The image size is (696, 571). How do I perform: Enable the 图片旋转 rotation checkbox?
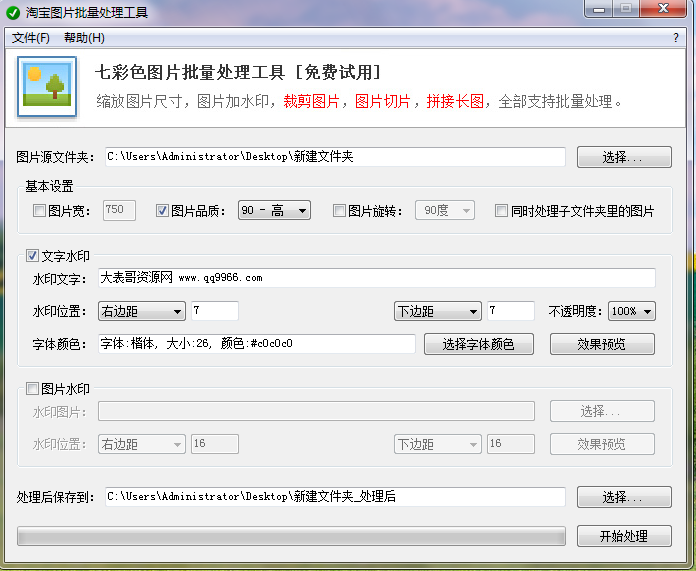tap(339, 211)
